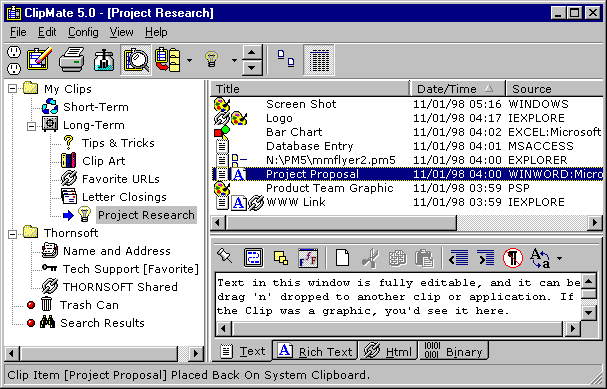Click the printer icon in toolbar
607x389 pixels.
(x=72, y=60)
